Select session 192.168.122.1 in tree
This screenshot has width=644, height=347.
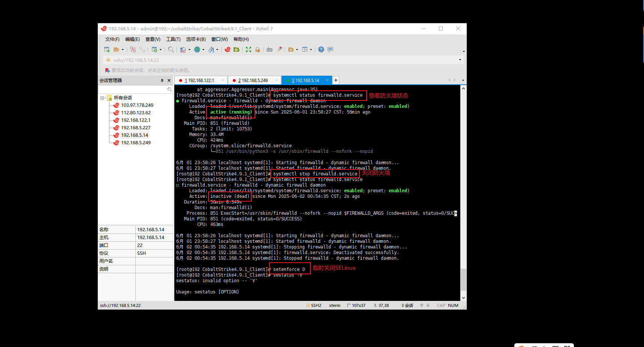coord(136,120)
